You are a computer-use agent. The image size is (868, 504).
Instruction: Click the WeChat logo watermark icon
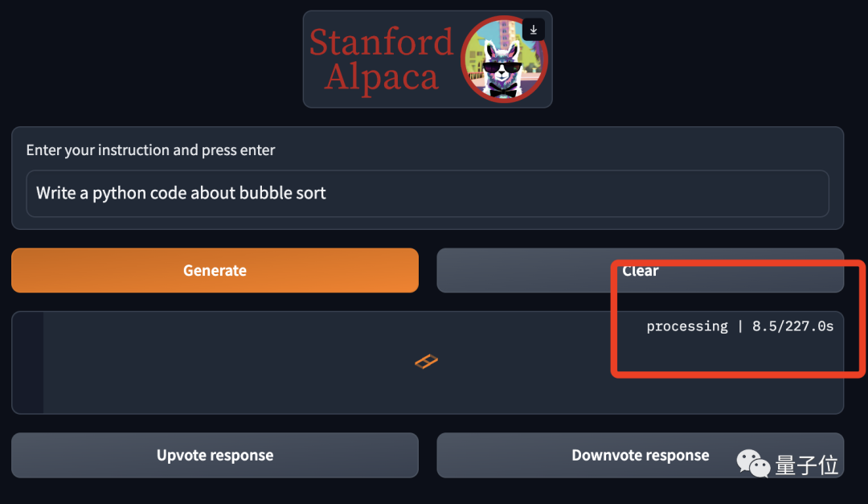pos(753,462)
